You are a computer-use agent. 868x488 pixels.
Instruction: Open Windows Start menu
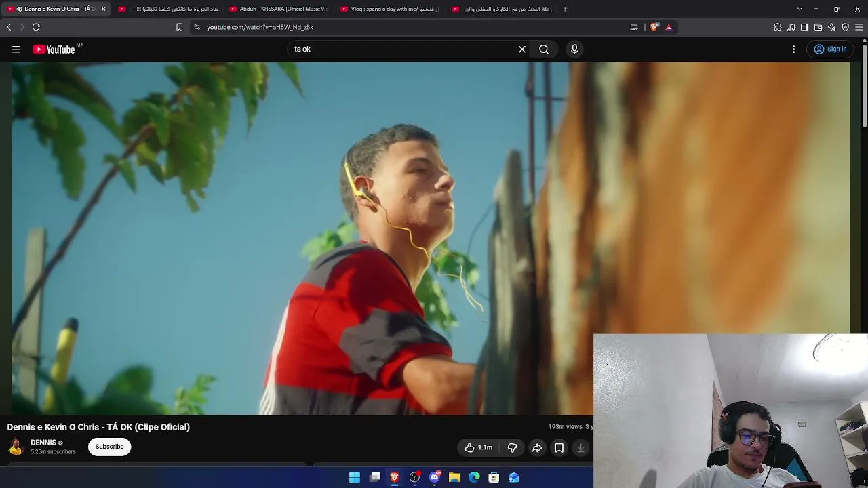(355, 477)
